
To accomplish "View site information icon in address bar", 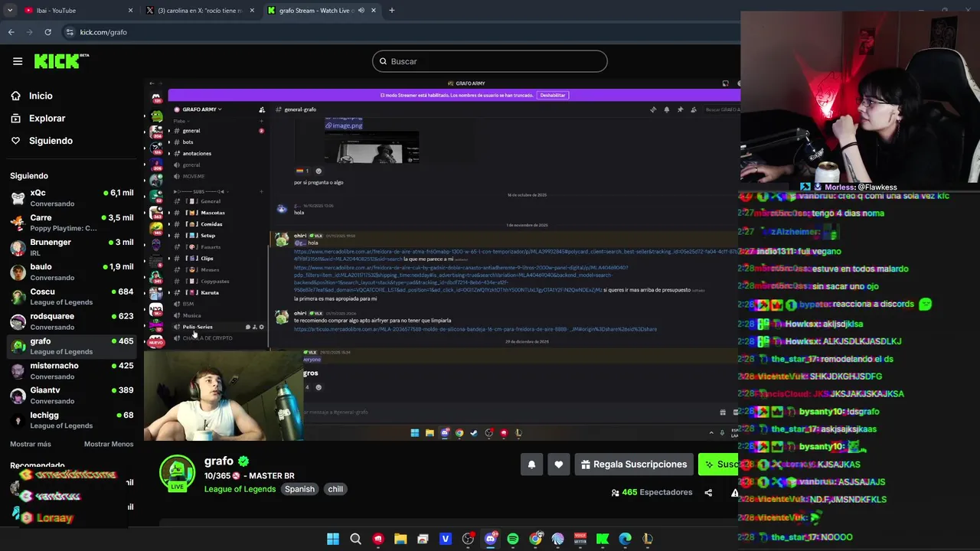I will coord(70,32).
